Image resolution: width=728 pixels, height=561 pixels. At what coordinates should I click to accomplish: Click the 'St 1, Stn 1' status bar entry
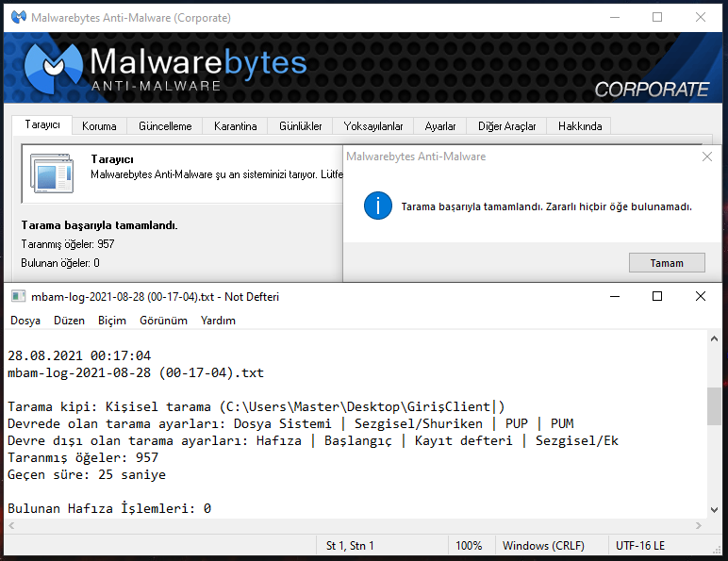coord(350,546)
